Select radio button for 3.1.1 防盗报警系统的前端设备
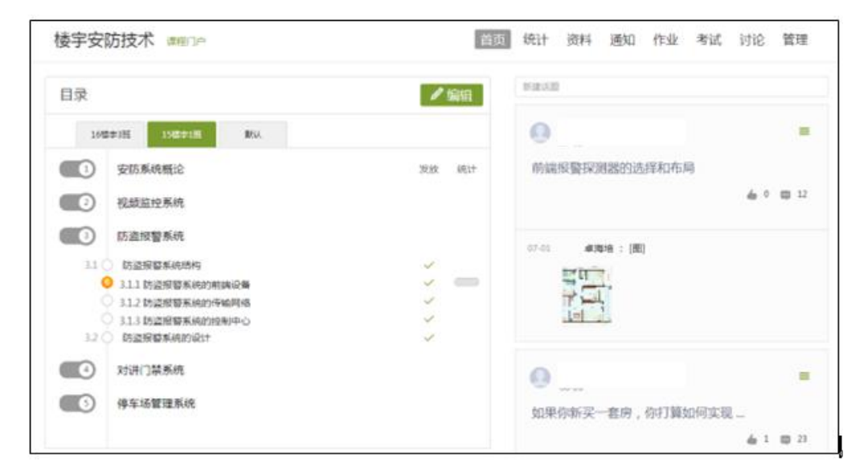Screen dimensions: 868x476 [x=107, y=283]
